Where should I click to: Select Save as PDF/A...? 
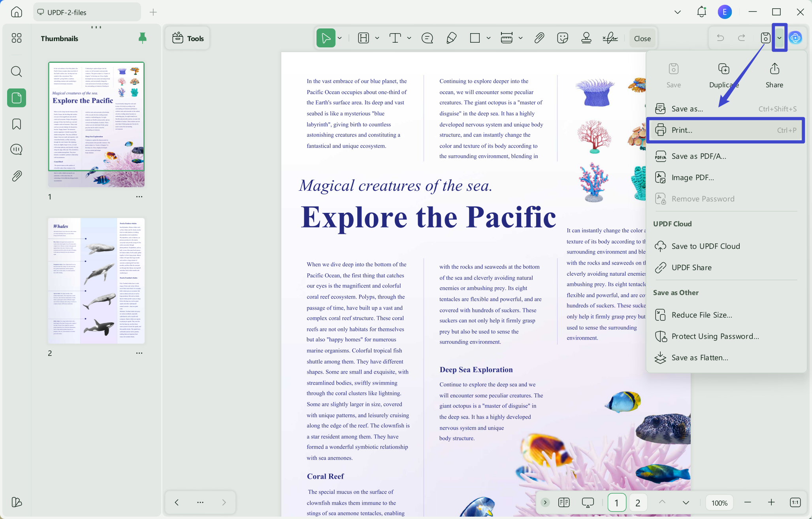pos(726,156)
